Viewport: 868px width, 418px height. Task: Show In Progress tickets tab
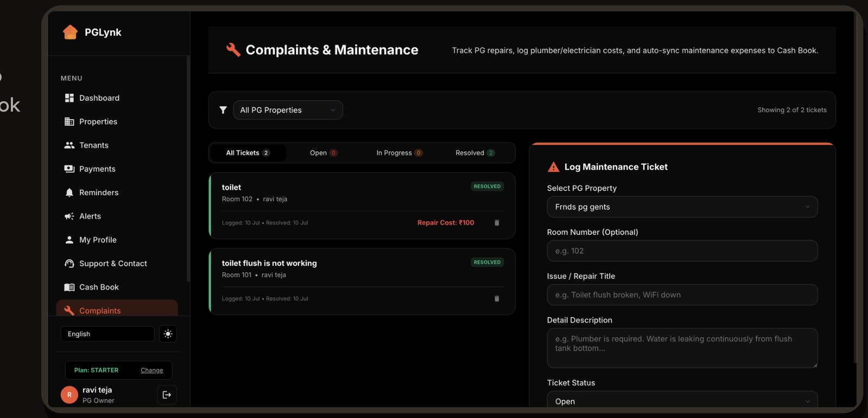point(399,153)
